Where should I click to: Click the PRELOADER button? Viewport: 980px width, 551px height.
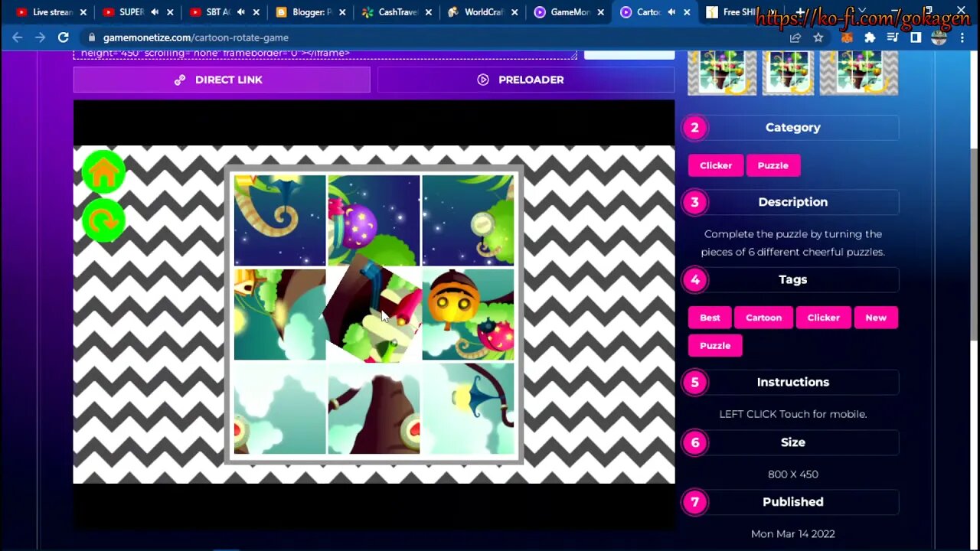pyautogui.click(x=526, y=80)
